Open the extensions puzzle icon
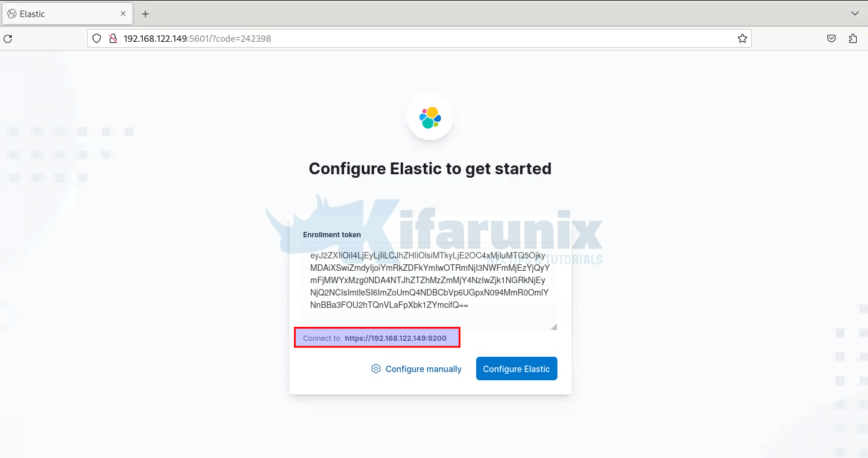The width and height of the screenshot is (868, 458). [x=853, y=39]
